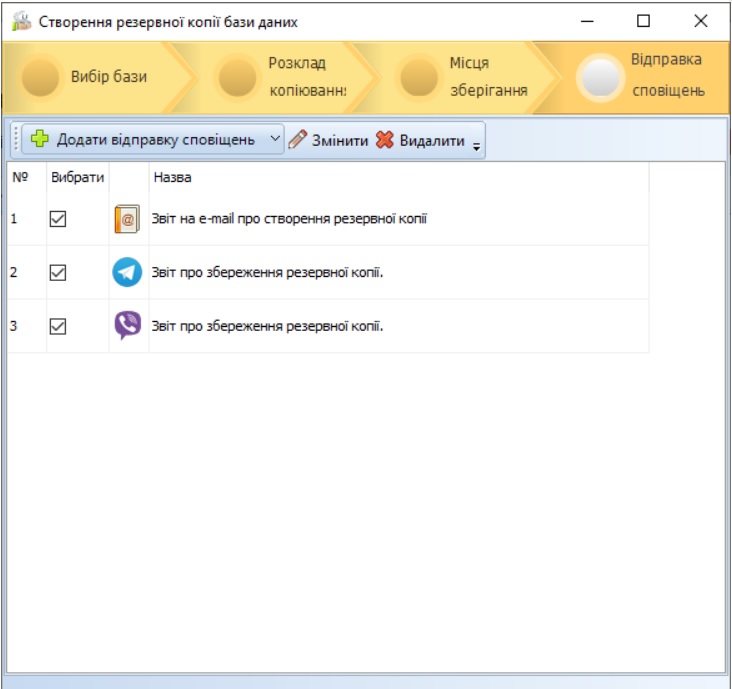
Task: Select the text Звіт на e-mail про створення резервної копії
Action: click(289, 218)
